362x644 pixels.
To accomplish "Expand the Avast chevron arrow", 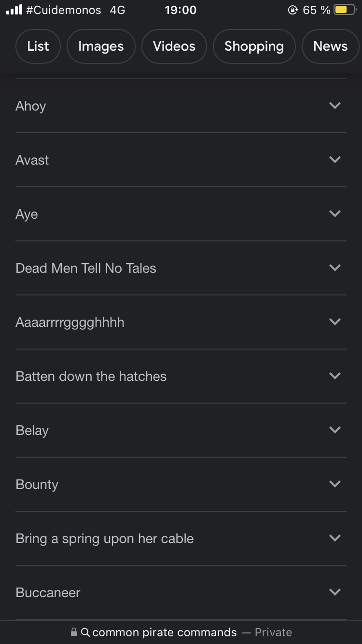I will click(335, 159).
